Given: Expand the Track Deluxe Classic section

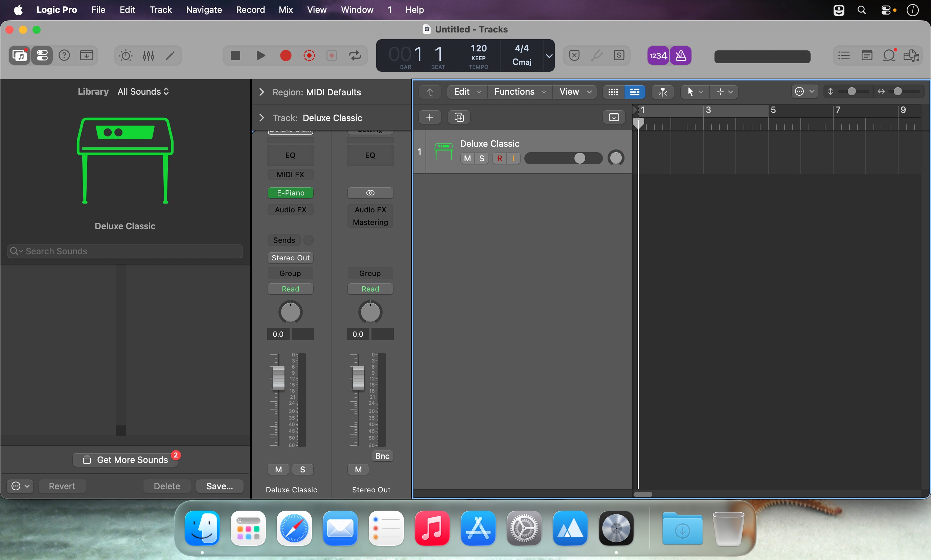Looking at the screenshot, I should pos(262,118).
